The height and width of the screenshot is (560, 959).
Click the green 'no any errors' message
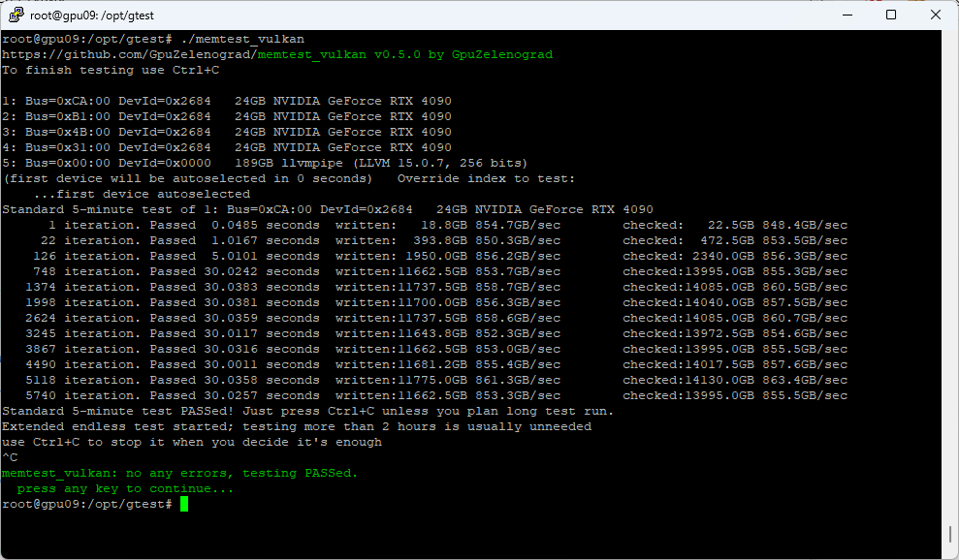pos(179,473)
